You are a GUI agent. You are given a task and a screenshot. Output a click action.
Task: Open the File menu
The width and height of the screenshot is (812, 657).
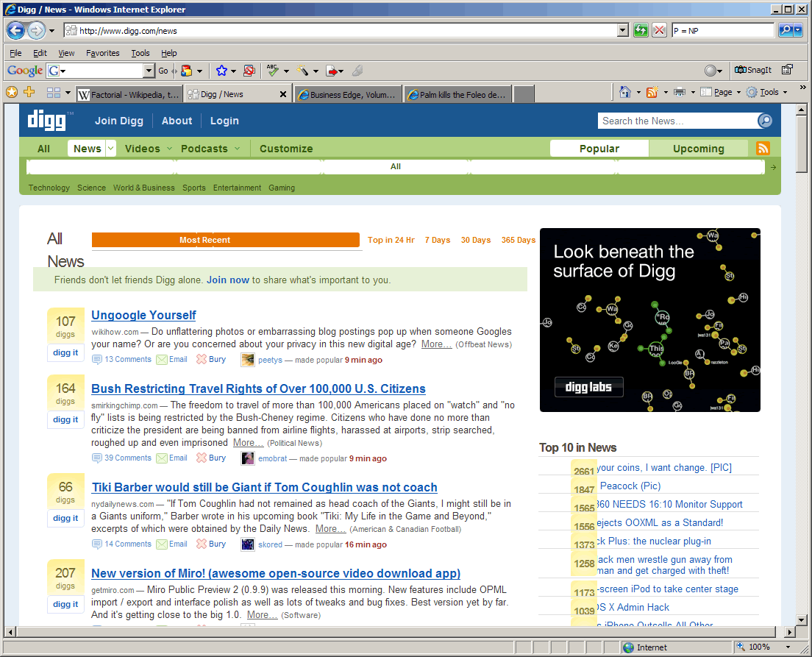coord(15,53)
